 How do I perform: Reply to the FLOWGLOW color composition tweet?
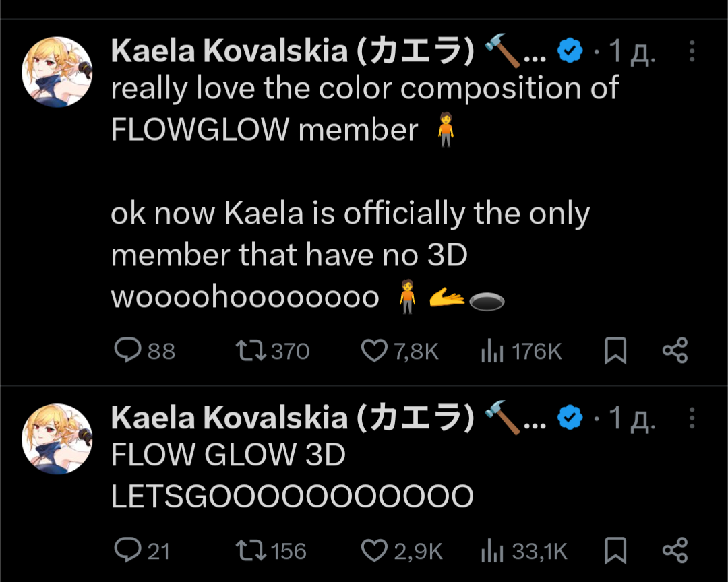click(x=127, y=350)
